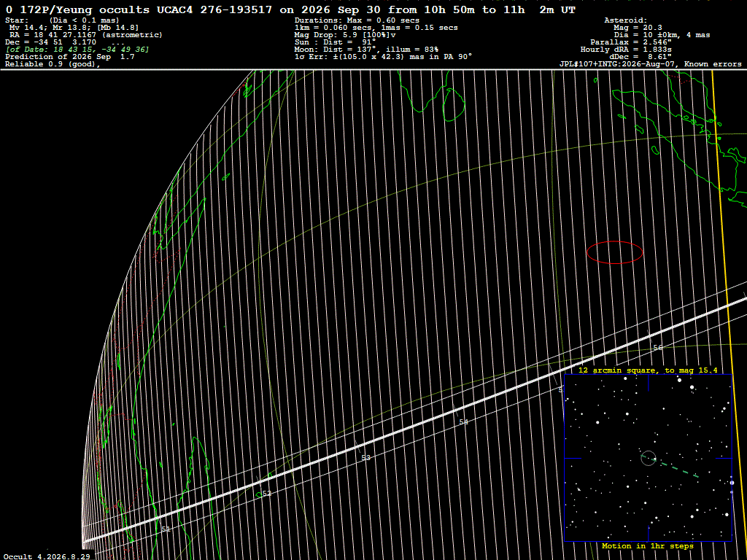Select time marker 56 on the path
The height and width of the screenshot is (560, 747).
(x=658, y=348)
